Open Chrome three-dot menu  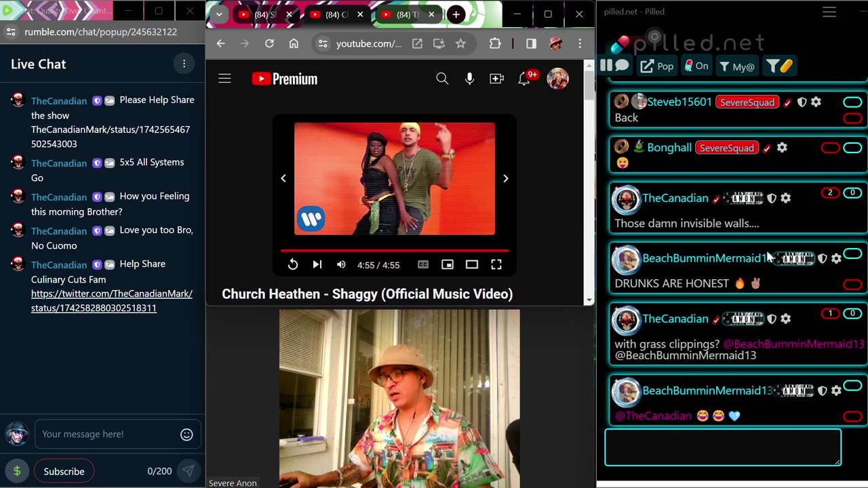(580, 43)
